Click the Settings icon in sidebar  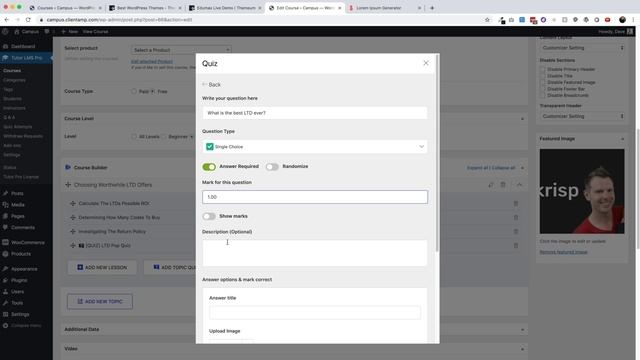coord(5,314)
